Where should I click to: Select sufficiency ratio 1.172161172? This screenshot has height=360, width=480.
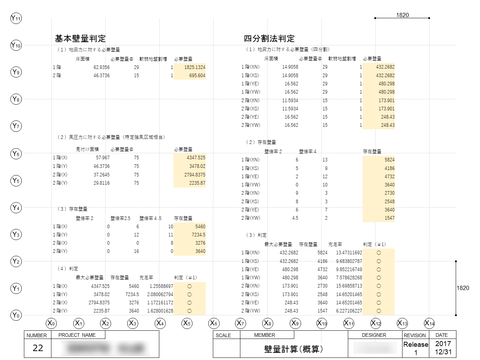click(x=160, y=303)
